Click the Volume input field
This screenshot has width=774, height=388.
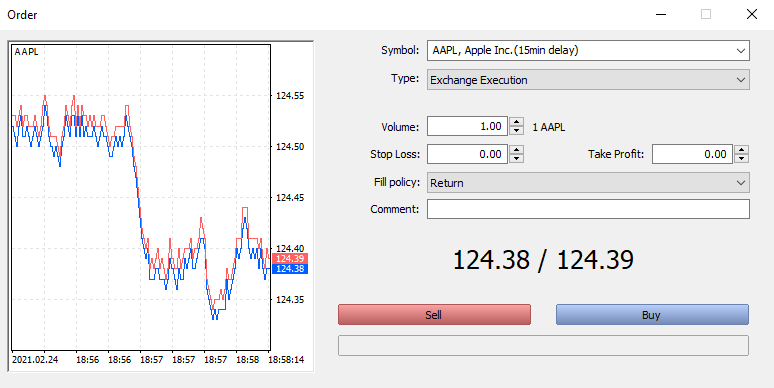(x=467, y=126)
